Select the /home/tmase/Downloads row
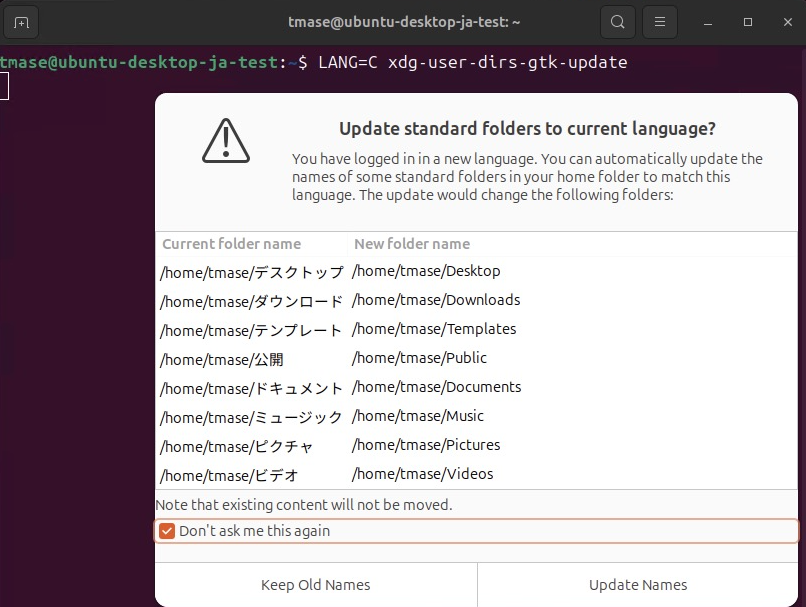 tap(436, 300)
